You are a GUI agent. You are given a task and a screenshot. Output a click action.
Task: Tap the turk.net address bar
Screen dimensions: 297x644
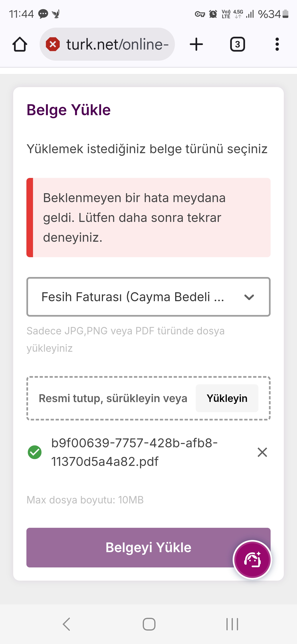pos(117,45)
